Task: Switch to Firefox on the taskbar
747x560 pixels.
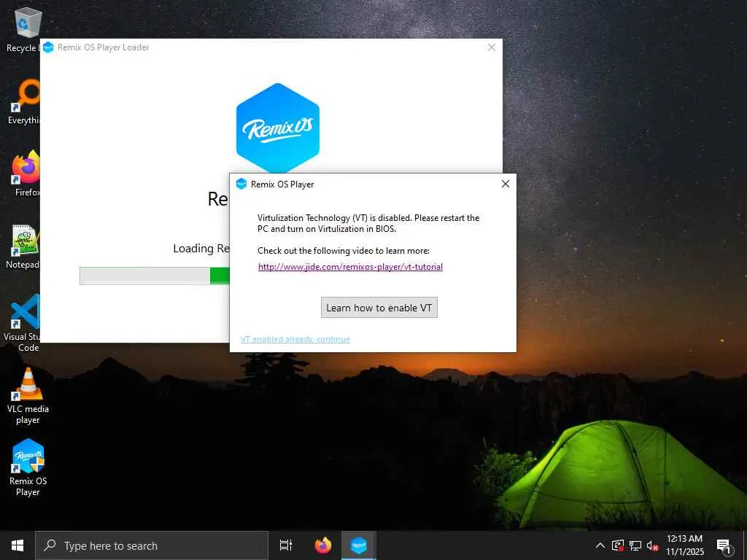Action: click(323, 545)
